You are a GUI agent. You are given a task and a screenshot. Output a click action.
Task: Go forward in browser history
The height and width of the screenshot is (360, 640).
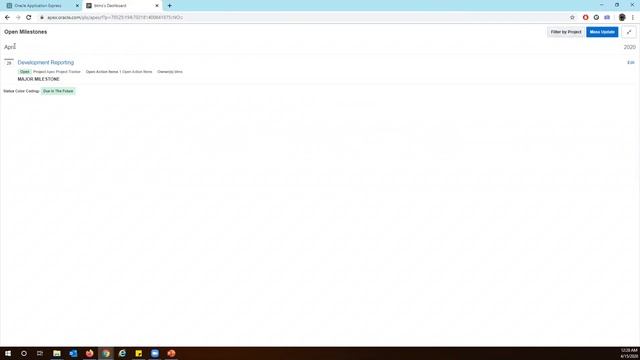pyautogui.click(x=18, y=18)
